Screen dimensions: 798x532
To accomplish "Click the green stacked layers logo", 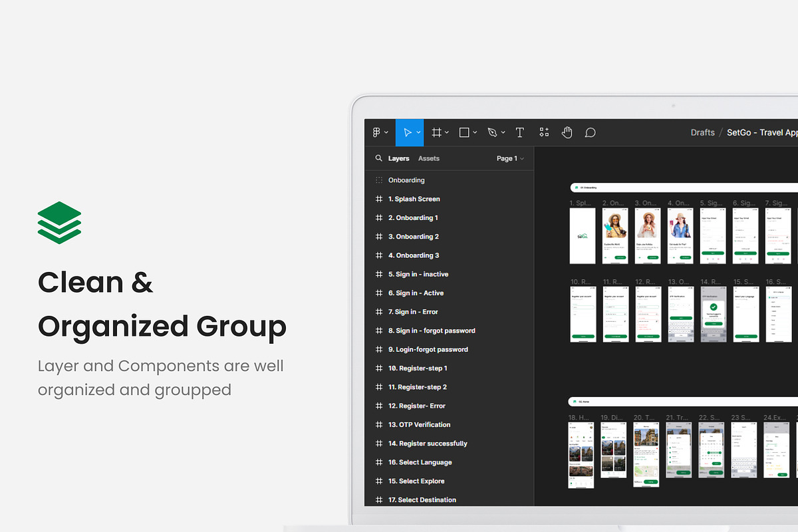I will [59, 223].
